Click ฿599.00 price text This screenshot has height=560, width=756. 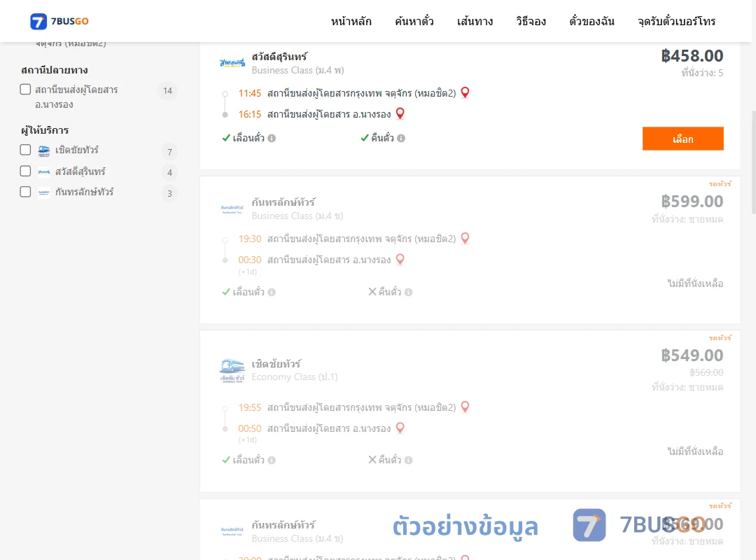coord(692,201)
